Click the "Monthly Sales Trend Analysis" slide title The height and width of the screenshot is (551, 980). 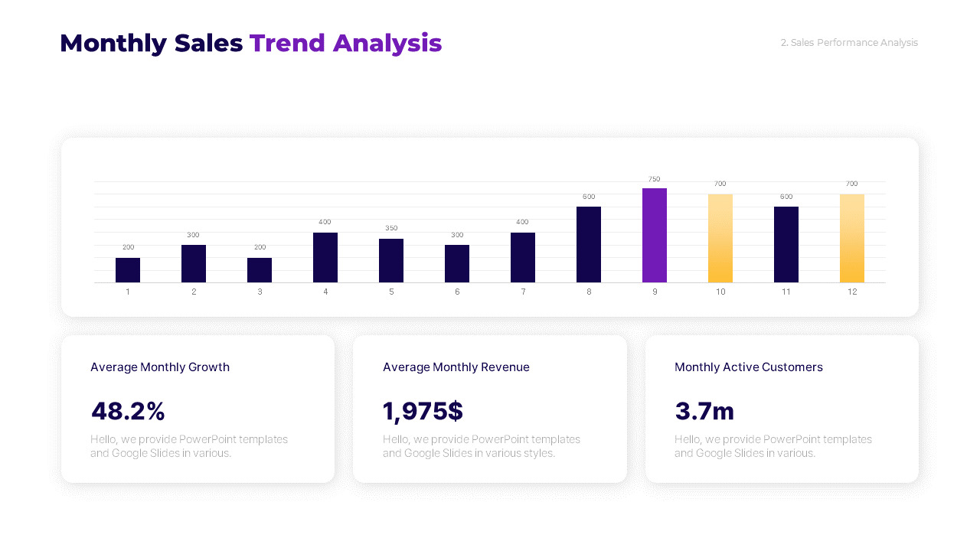251,44
